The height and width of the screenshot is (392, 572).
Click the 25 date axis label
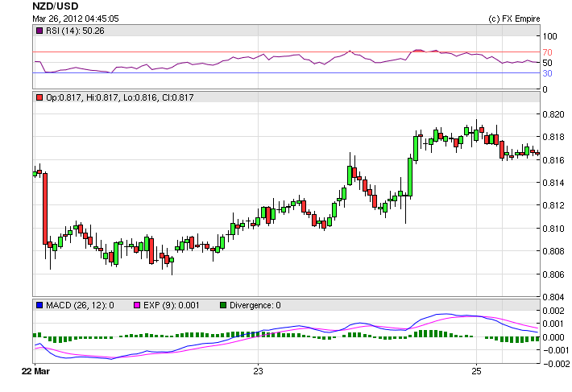pos(476,371)
